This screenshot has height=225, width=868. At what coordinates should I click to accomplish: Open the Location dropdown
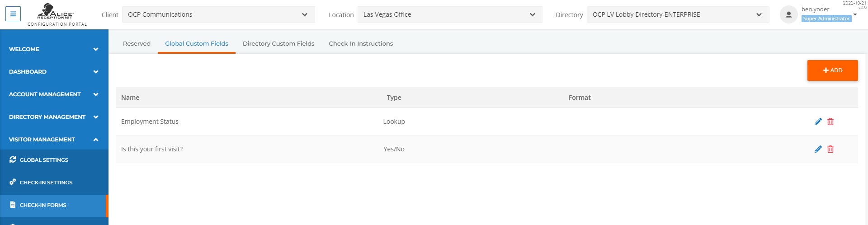point(450,14)
